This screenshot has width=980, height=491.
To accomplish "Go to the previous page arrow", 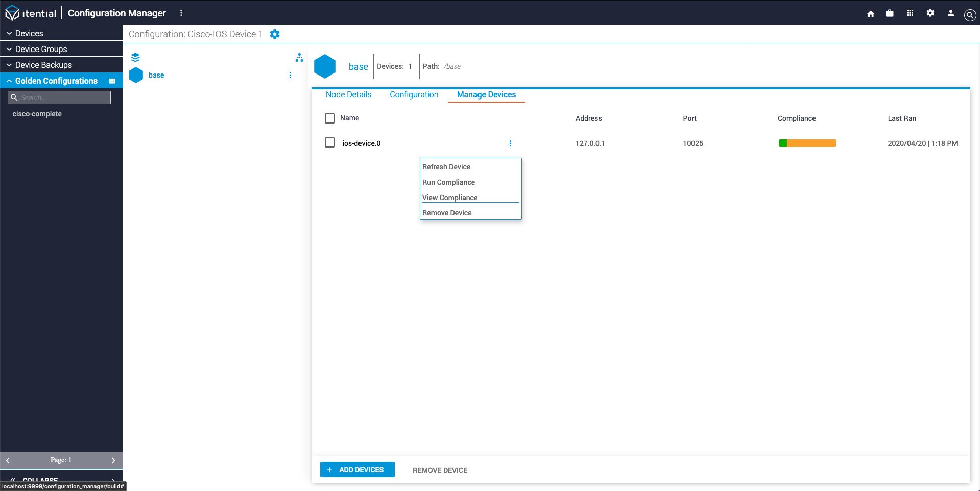I will click(8, 460).
